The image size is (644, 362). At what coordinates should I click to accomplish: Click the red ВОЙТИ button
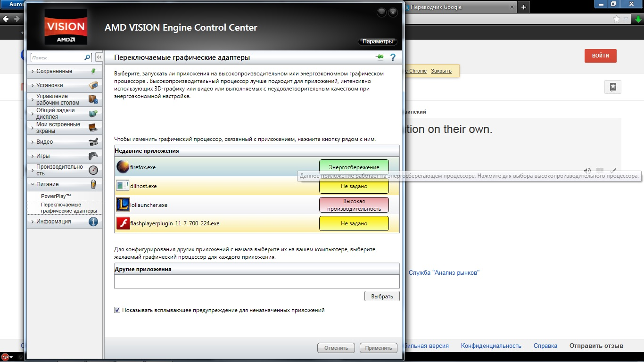(x=601, y=56)
